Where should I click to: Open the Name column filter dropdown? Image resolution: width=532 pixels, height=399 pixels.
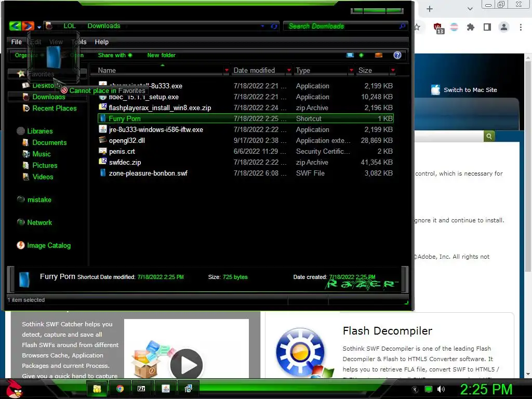click(x=227, y=70)
